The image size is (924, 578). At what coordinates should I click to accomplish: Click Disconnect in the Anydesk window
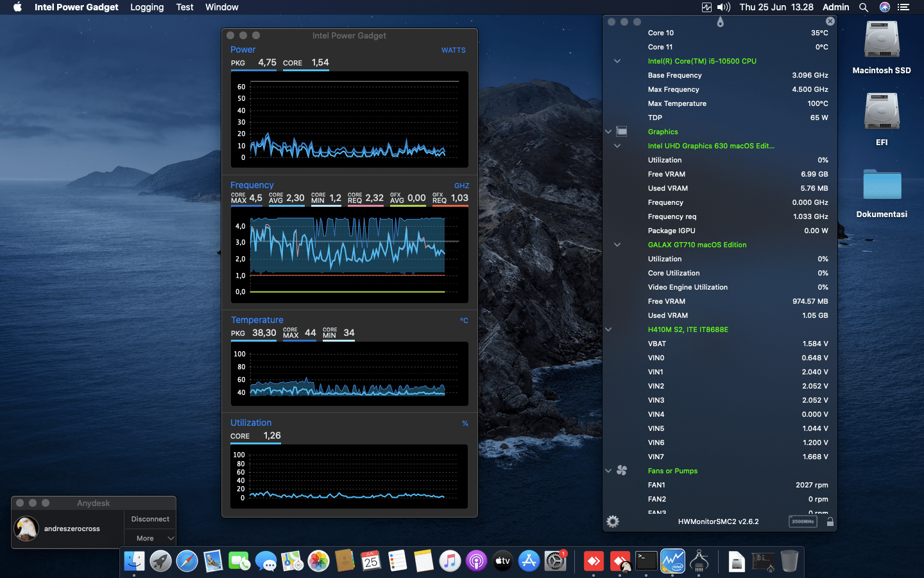(150, 519)
